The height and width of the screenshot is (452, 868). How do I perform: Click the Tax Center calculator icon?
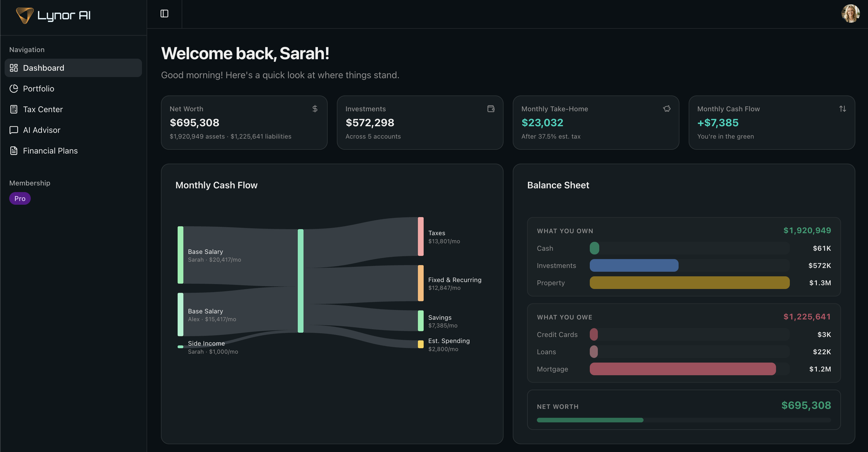[x=14, y=109]
